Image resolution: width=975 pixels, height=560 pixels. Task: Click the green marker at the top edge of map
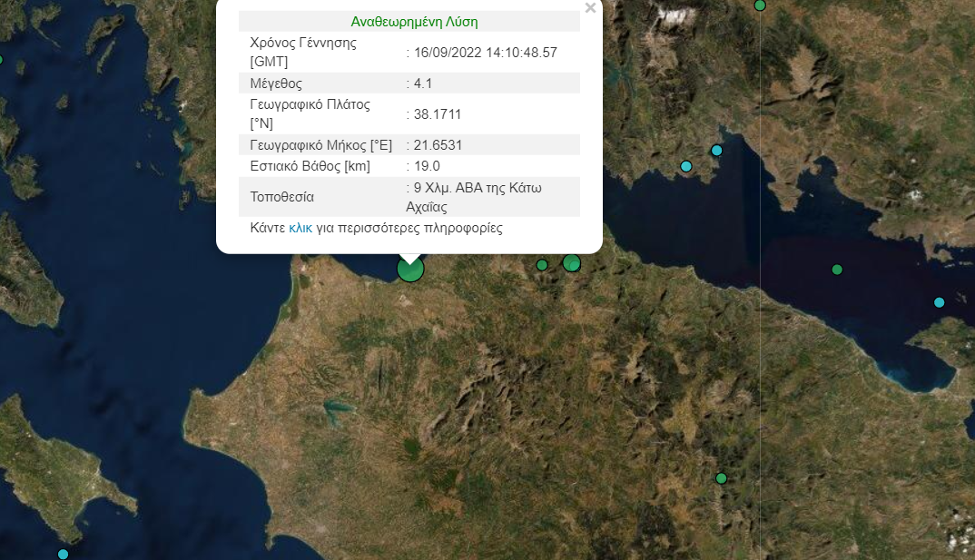click(x=760, y=5)
